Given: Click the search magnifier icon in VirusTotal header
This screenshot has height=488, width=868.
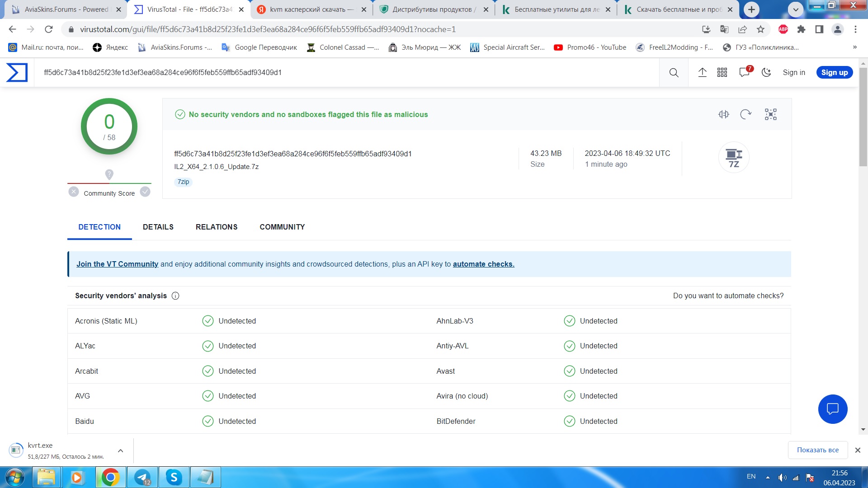Looking at the screenshot, I should click(x=674, y=73).
